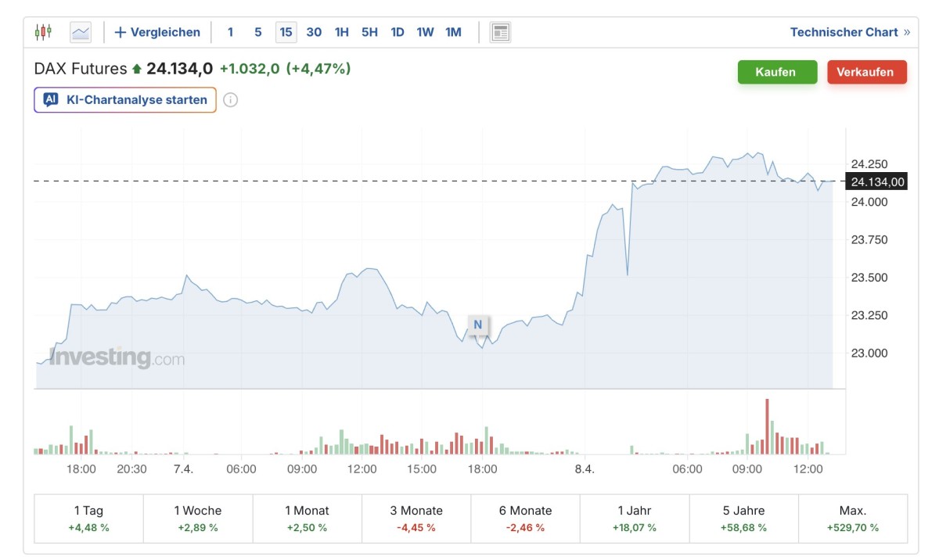Screen dimensions: 939x560
Task: Click the DAX Futures title
Action: tap(81, 69)
